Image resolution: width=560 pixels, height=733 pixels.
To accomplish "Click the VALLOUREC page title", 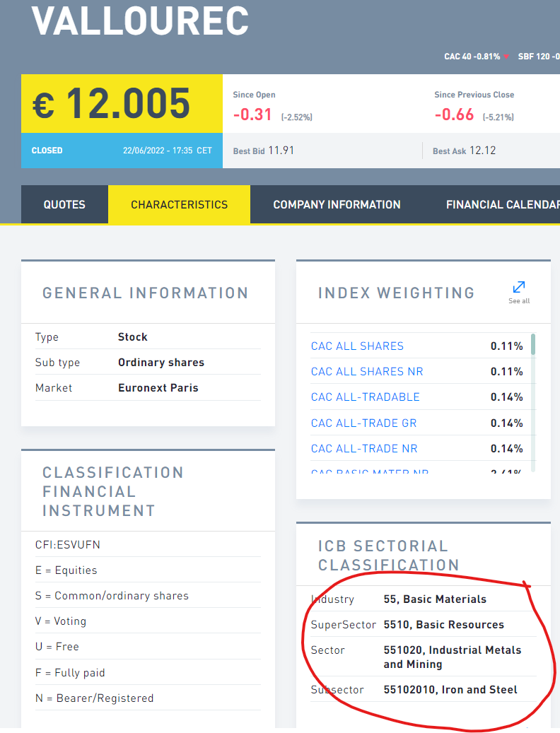I will (140, 20).
